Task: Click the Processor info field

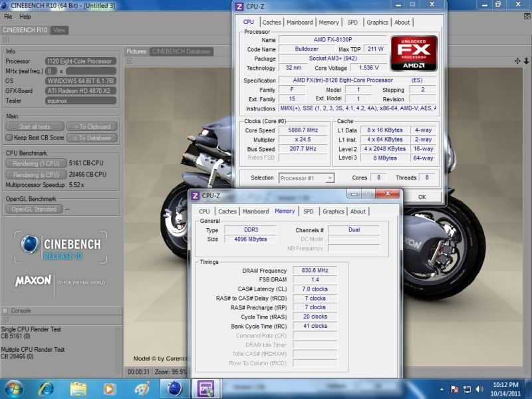Action: [x=80, y=61]
